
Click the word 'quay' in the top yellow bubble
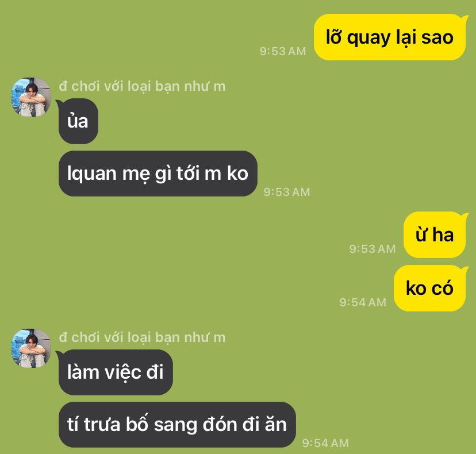coord(368,39)
